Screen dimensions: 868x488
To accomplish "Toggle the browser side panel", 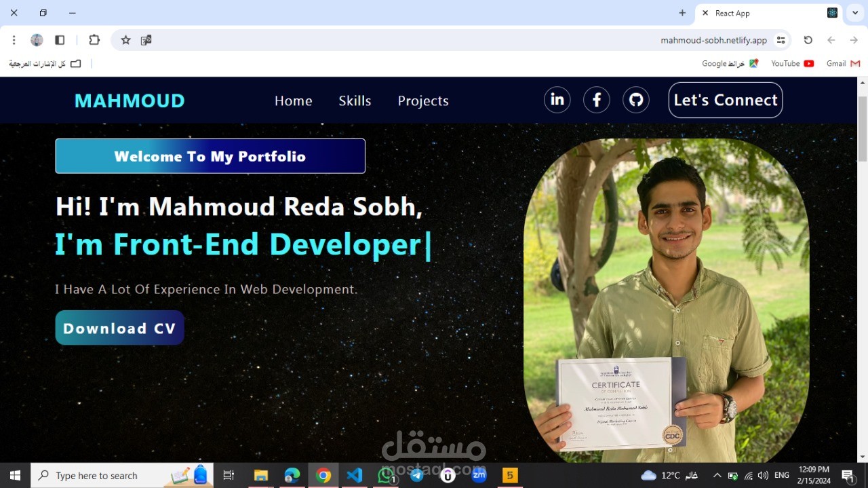I will [60, 40].
